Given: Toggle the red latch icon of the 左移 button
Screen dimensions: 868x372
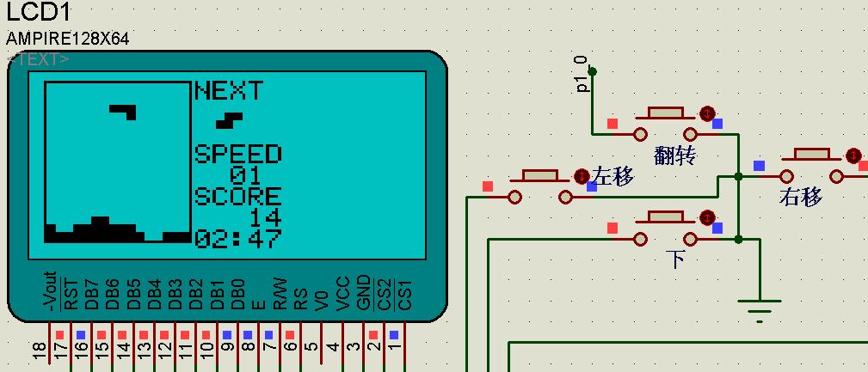Looking at the screenshot, I should 582,176.
